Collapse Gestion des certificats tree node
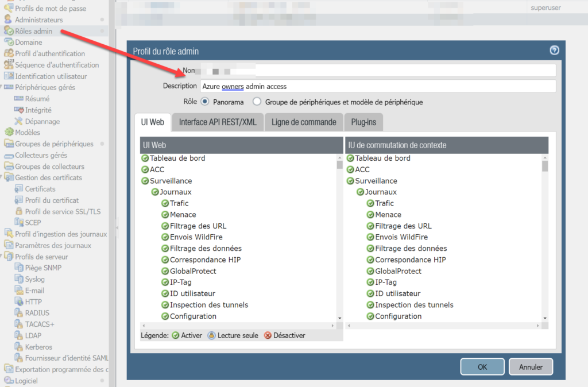This screenshot has height=387, width=588. pyautogui.click(x=3, y=177)
